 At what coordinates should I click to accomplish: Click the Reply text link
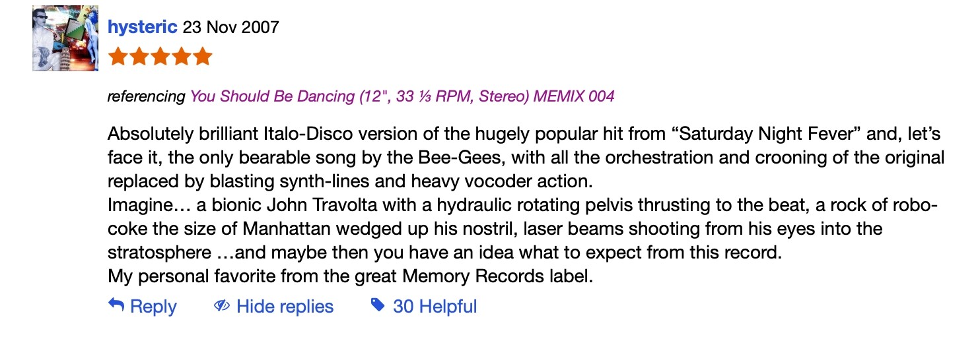(153, 307)
